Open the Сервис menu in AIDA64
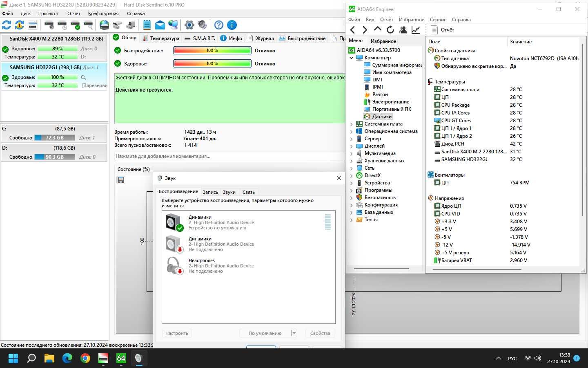This screenshot has height=368, width=588. (x=438, y=20)
